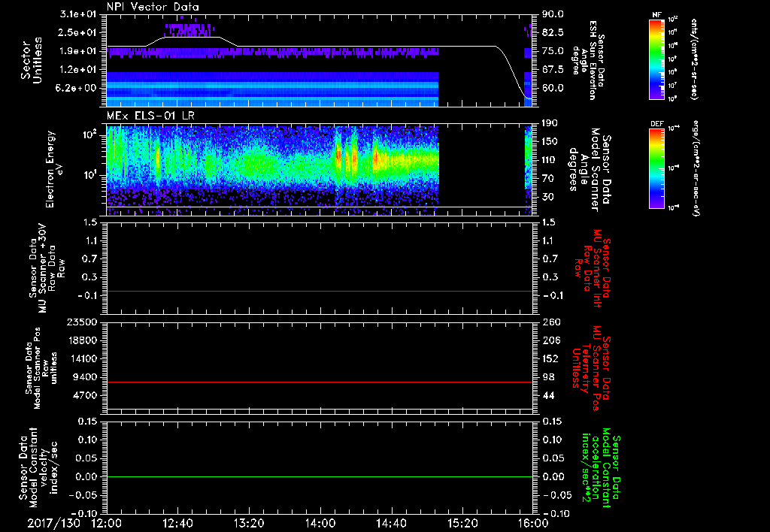Click the green constant velocity line
The width and height of the screenshot is (770, 532).
pyautogui.click(x=320, y=477)
